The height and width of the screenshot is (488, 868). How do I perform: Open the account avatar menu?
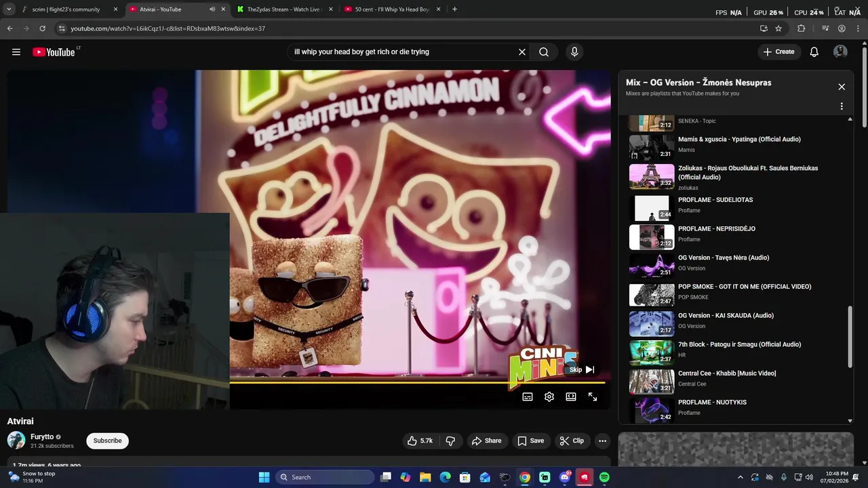point(840,52)
